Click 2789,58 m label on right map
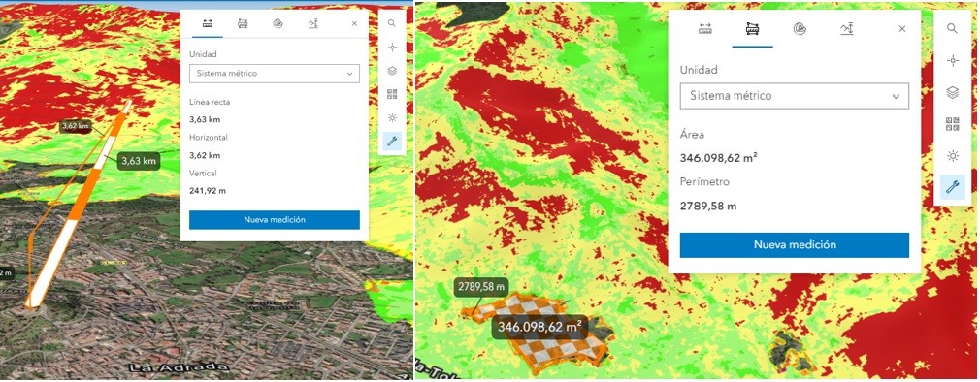 (x=481, y=287)
